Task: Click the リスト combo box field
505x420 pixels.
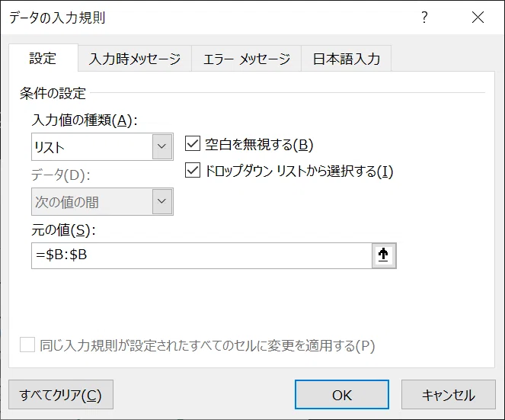Action: pos(102,146)
